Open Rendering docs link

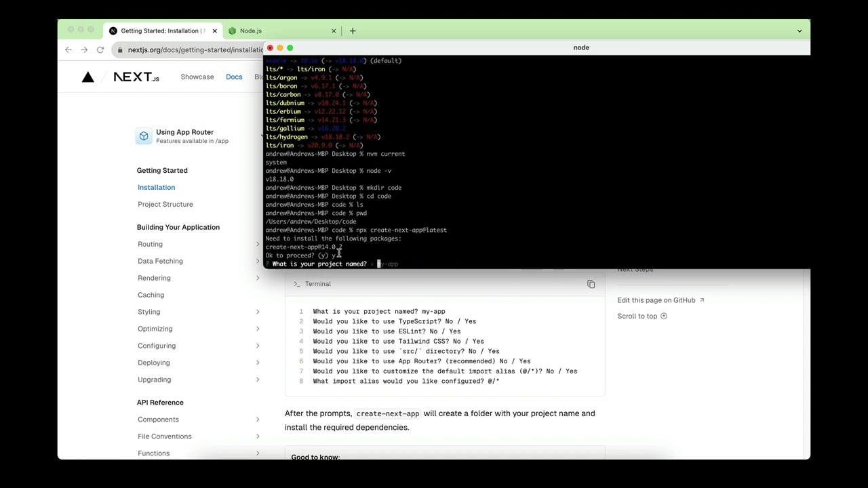[x=155, y=278]
